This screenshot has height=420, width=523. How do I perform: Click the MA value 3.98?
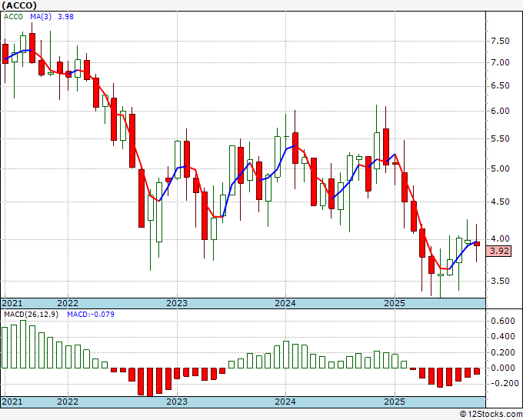65,17
